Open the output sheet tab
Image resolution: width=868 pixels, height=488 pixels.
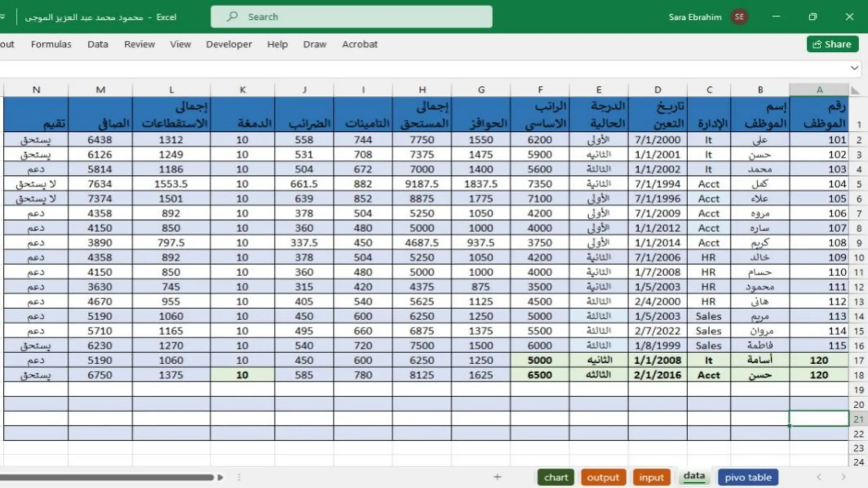[x=603, y=477]
